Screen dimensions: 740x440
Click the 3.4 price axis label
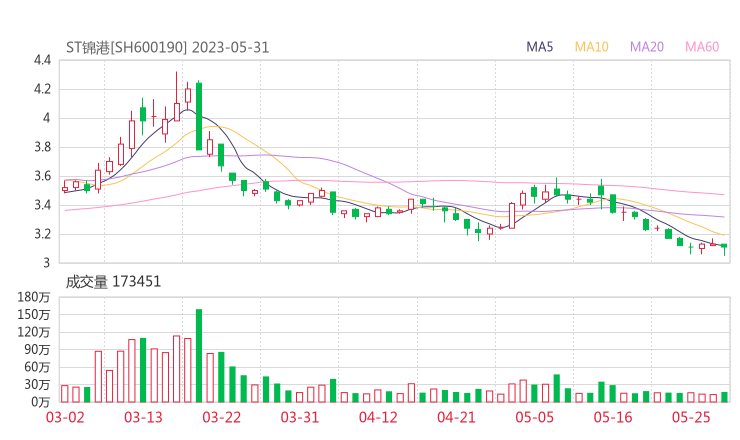pyautogui.click(x=42, y=205)
